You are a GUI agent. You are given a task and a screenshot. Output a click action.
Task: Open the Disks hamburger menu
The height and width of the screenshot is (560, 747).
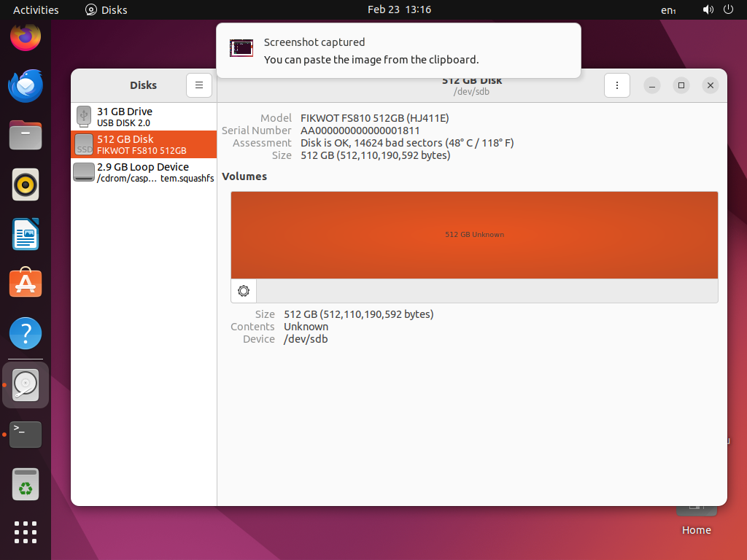199,85
